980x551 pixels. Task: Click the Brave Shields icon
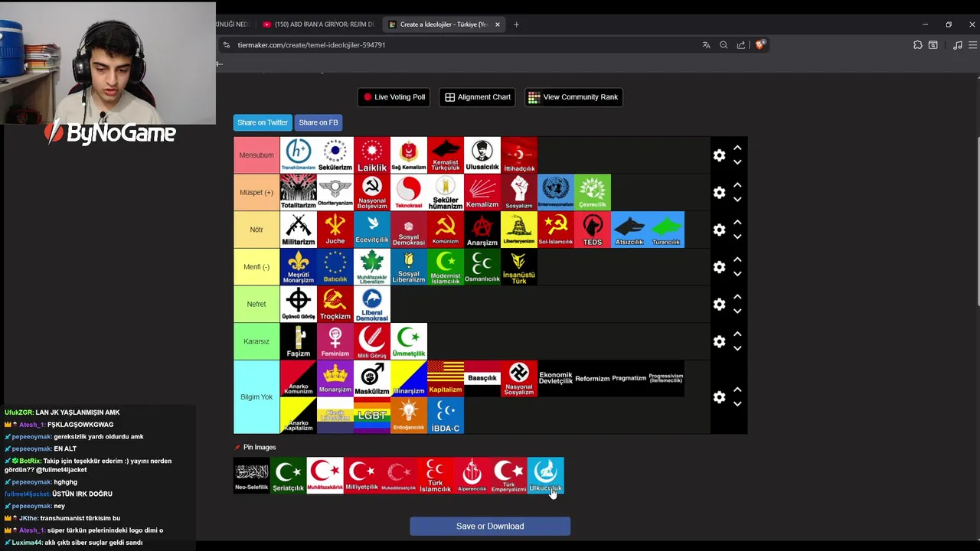[x=759, y=45]
